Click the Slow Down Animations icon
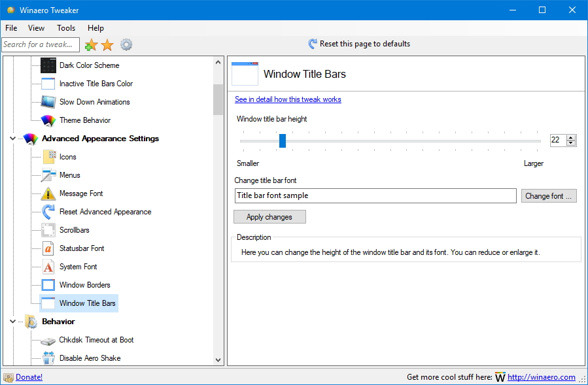 pos(49,102)
